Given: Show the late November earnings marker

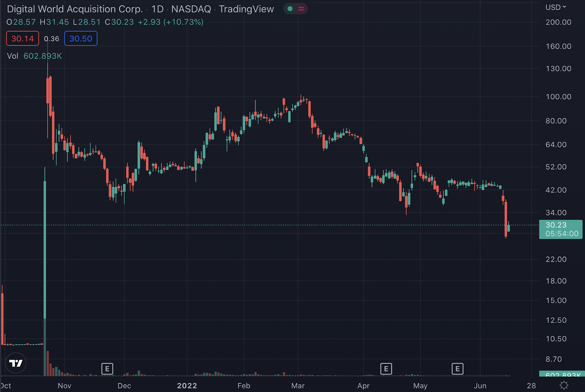Looking at the screenshot, I should tap(107, 369).
